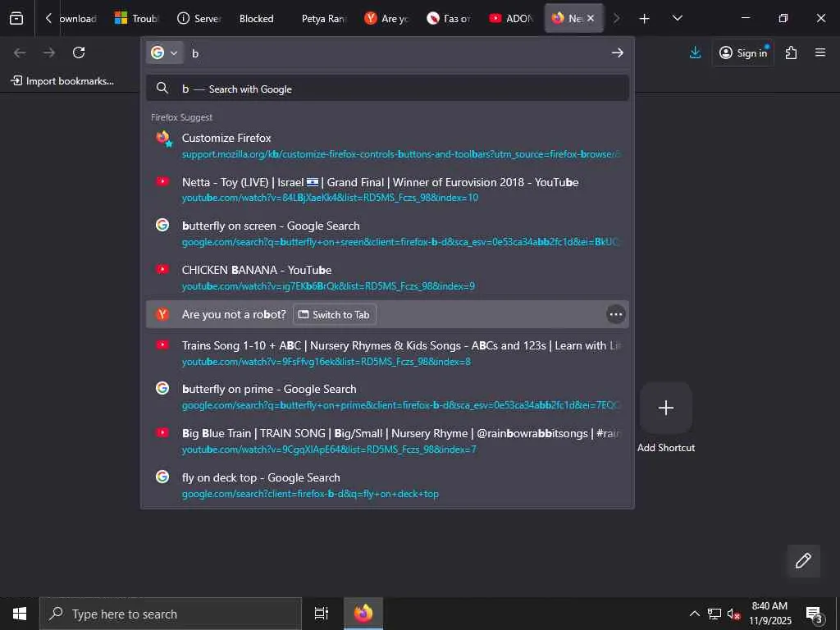Image resolution: width=840 pixels, height=630 pixels.
Task: Expand the list all tabs dropdown
Action: click(x=677, y=18)
